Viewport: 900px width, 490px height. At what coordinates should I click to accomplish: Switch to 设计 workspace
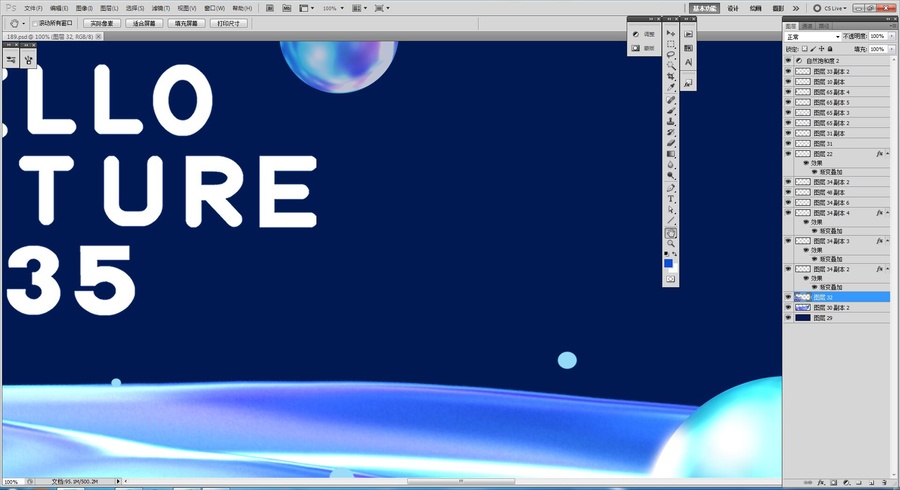733,9
